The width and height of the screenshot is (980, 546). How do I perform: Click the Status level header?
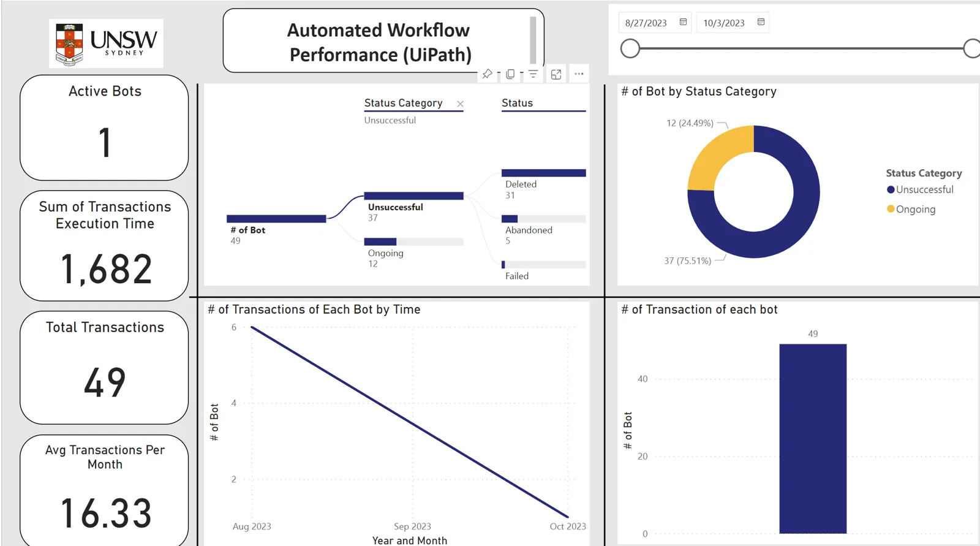(x=517, y=103)
